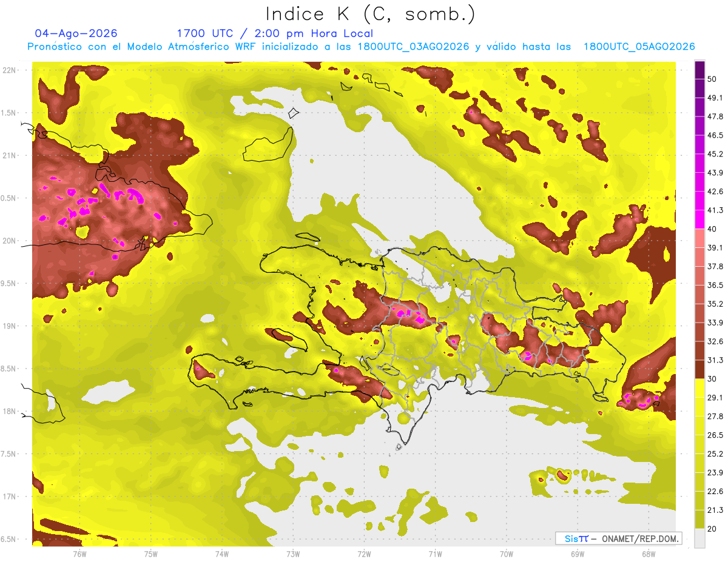
Task: Click the "21N" latitude label
Action: 10,155
